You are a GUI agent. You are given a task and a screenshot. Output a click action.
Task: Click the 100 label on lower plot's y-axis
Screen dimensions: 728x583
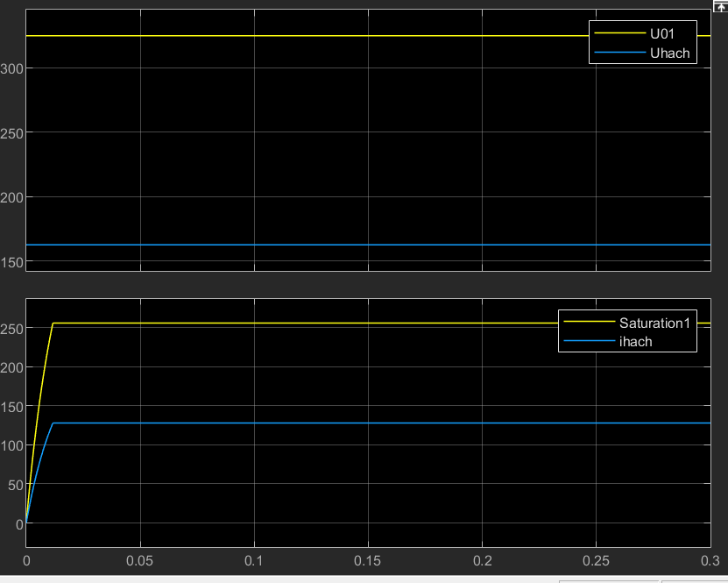(11, 446)
